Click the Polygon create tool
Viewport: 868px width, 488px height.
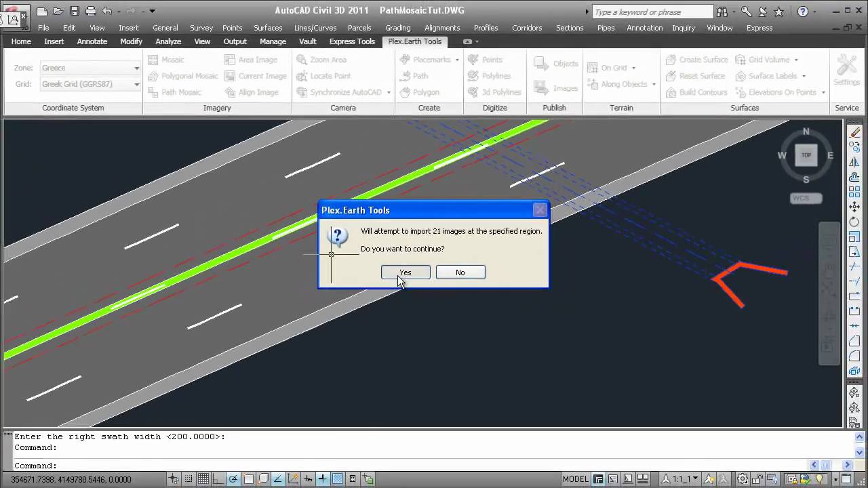tap(420, 92)
